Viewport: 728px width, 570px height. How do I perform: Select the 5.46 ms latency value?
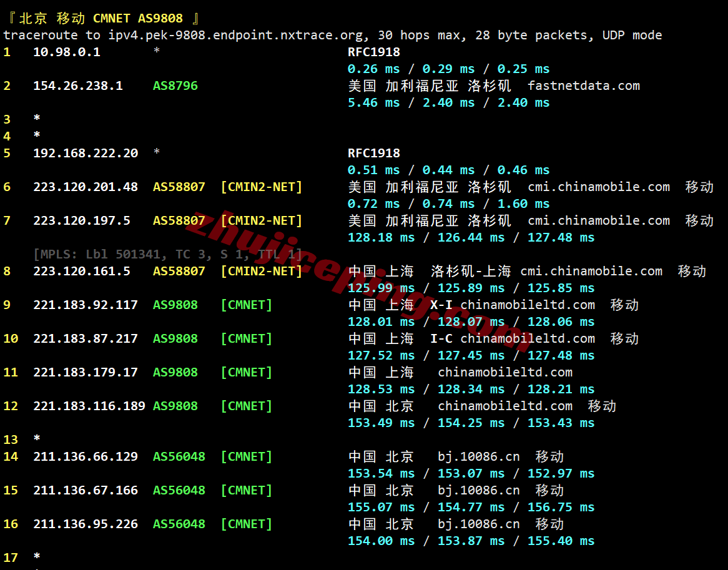374,102
